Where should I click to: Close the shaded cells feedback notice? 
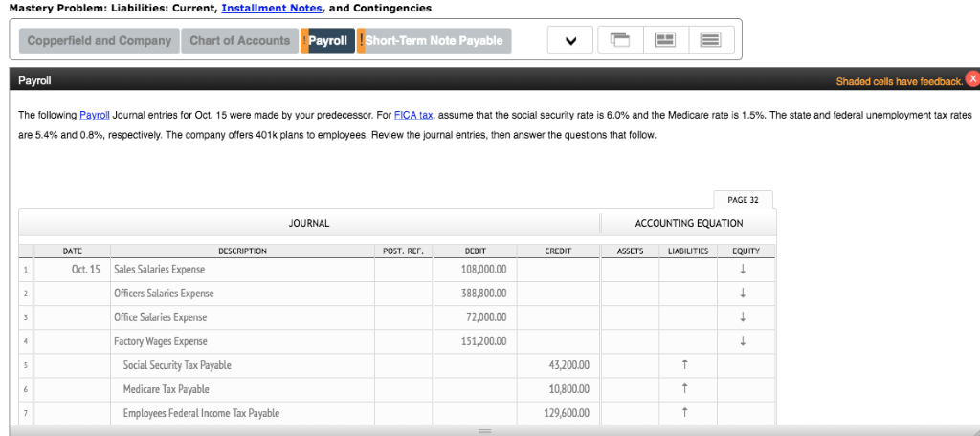(x=972, y=79)
